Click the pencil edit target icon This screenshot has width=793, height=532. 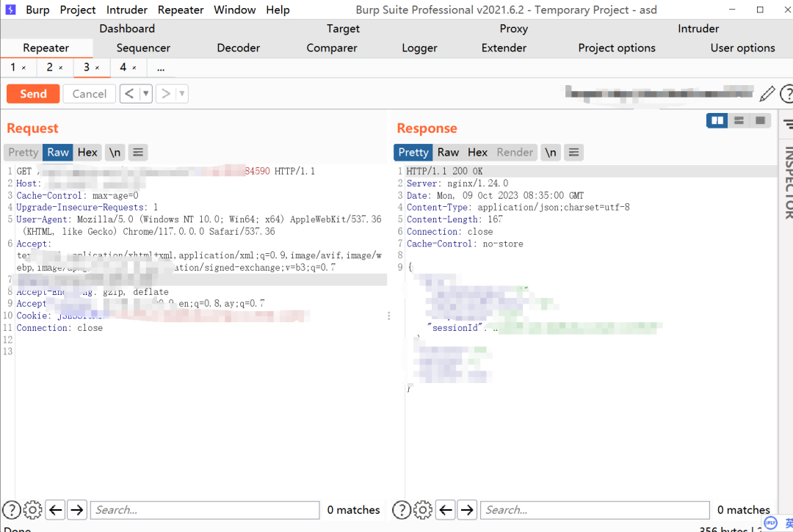tap(767, 94)
